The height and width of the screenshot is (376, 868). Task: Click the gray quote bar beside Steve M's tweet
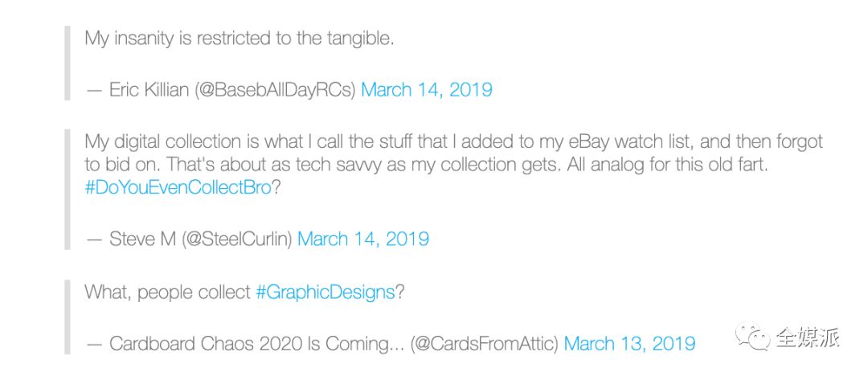pyautogui.click(x=68, y=190)
